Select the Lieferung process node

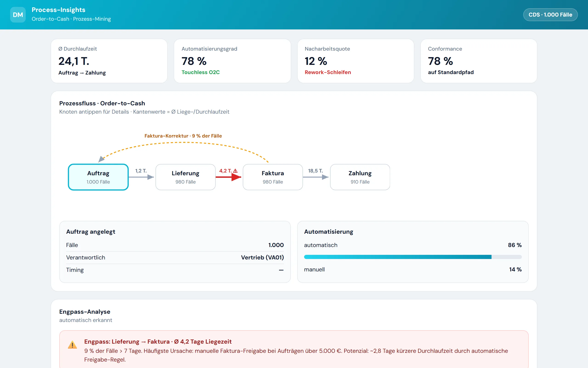coord(185,177)
